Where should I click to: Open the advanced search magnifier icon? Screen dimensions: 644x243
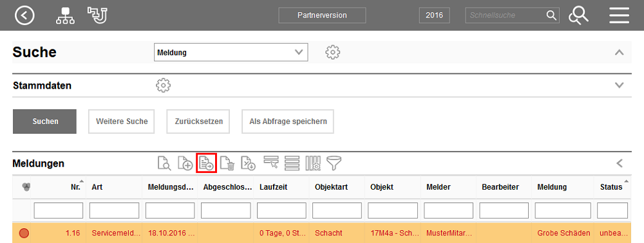tap(578, 15)
